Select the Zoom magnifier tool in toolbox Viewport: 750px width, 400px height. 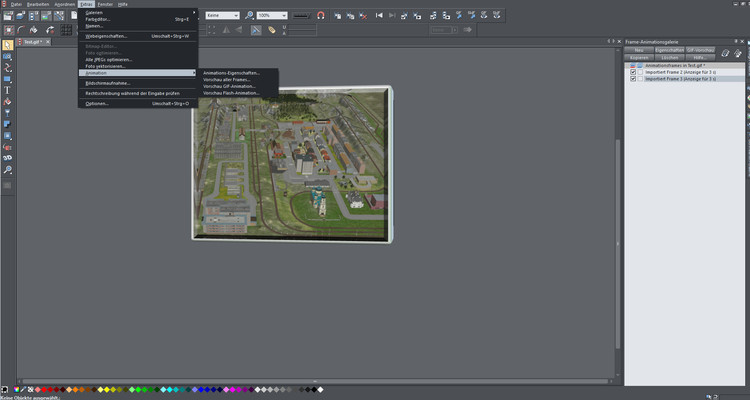click(7, 170)
